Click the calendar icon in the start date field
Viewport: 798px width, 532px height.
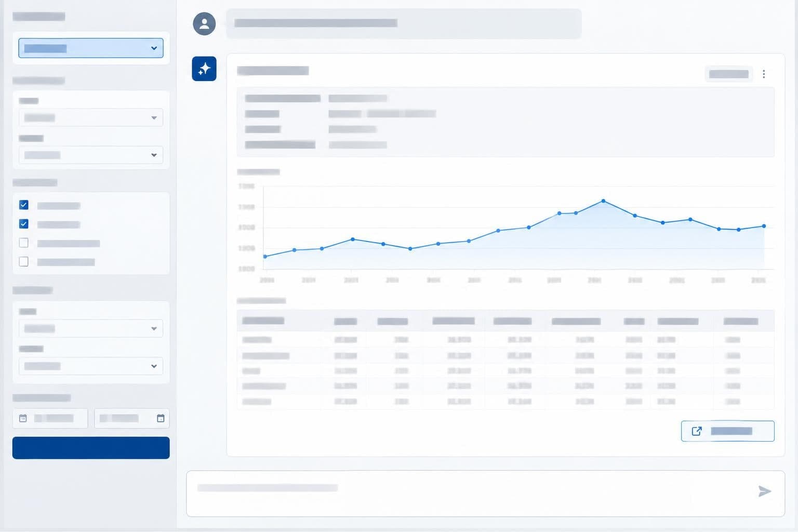pyautogui.click(x=23, y=418)
